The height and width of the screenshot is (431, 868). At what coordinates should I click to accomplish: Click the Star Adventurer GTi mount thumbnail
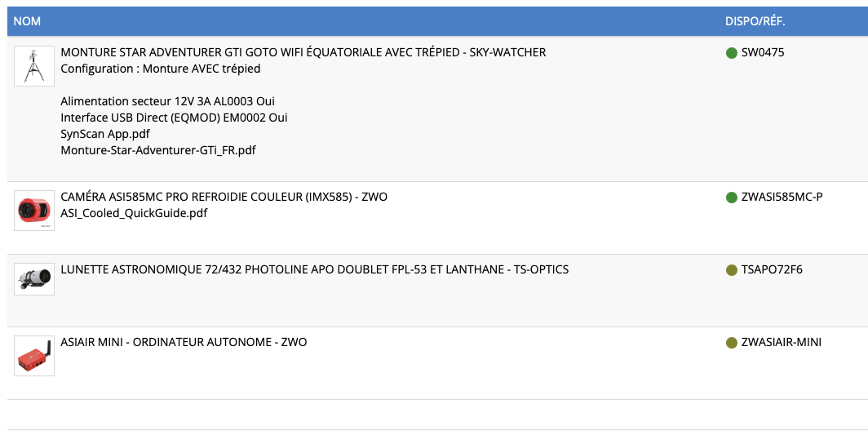click(x=34, y=66)
